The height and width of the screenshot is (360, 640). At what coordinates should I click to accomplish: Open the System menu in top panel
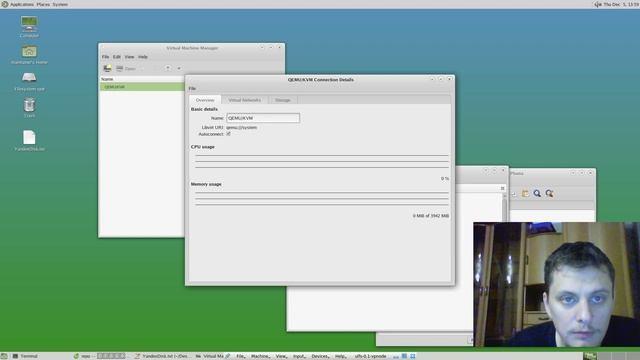(x=60, y=4)
